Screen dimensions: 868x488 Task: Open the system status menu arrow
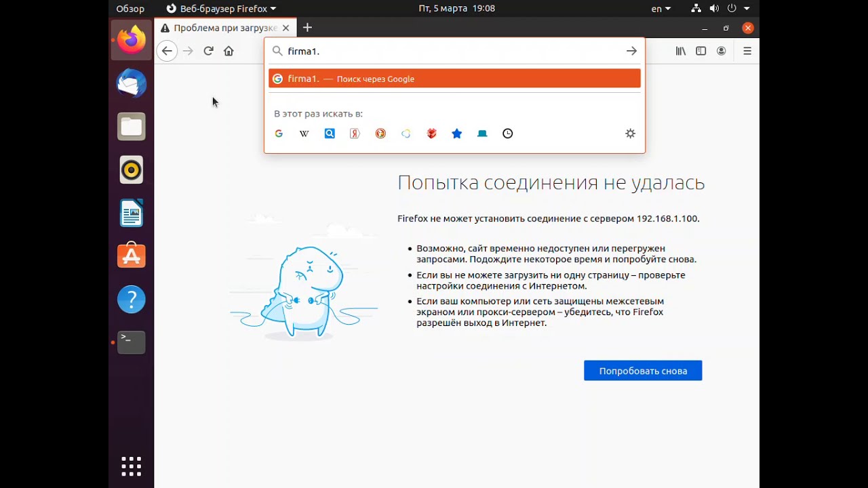[x=747, y=9]
